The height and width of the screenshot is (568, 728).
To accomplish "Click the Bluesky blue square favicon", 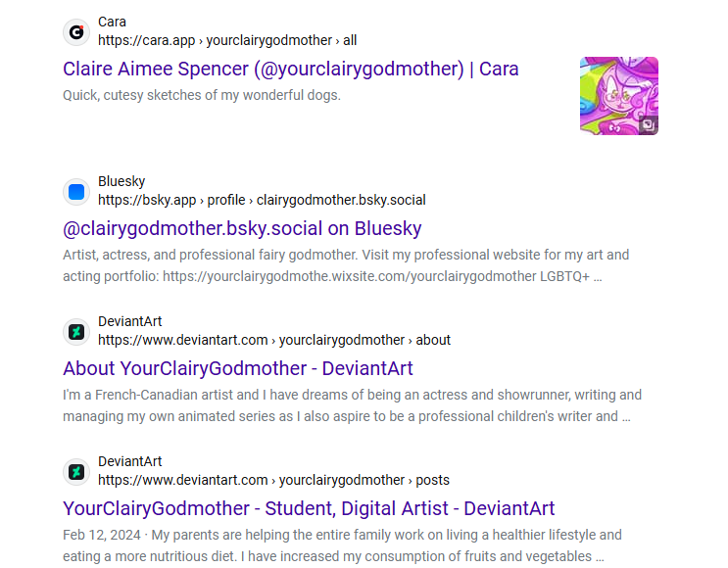I will click(x=76, y=191).
